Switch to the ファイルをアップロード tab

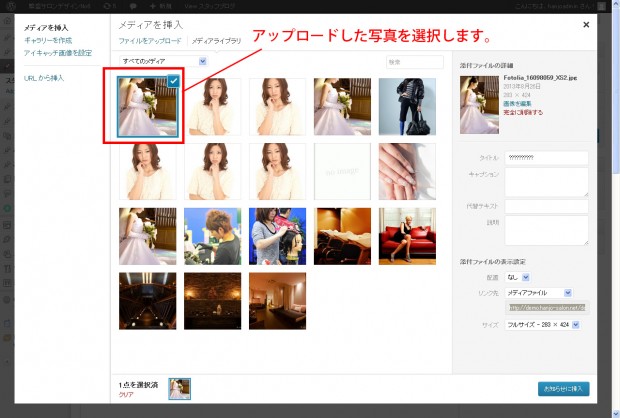coord(150,41)
